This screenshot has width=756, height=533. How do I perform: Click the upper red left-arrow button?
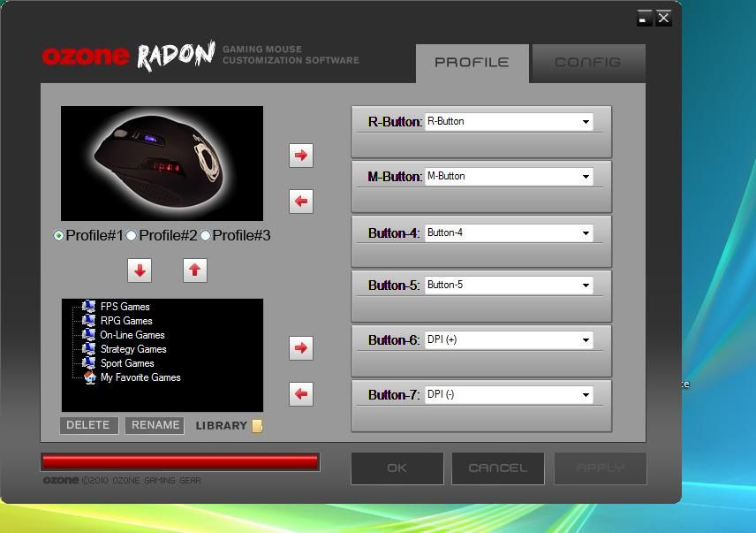(301, 202)
